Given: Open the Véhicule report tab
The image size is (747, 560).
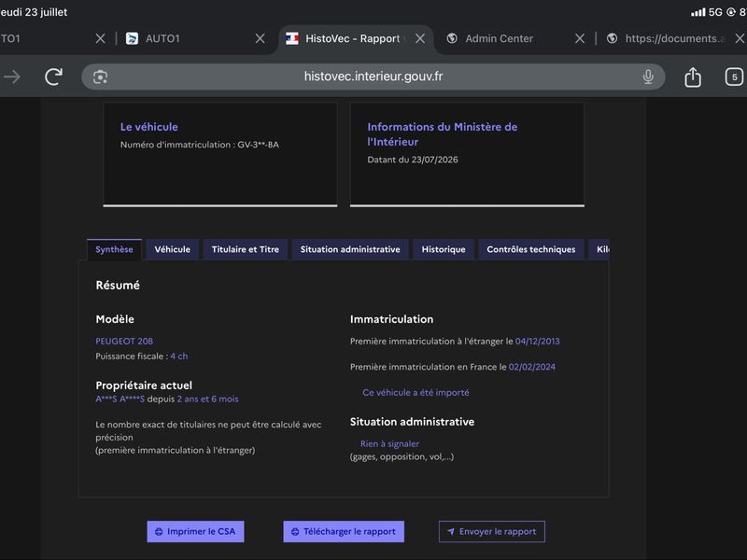Looking at the screenshot, I should click(x=172, y=249).
